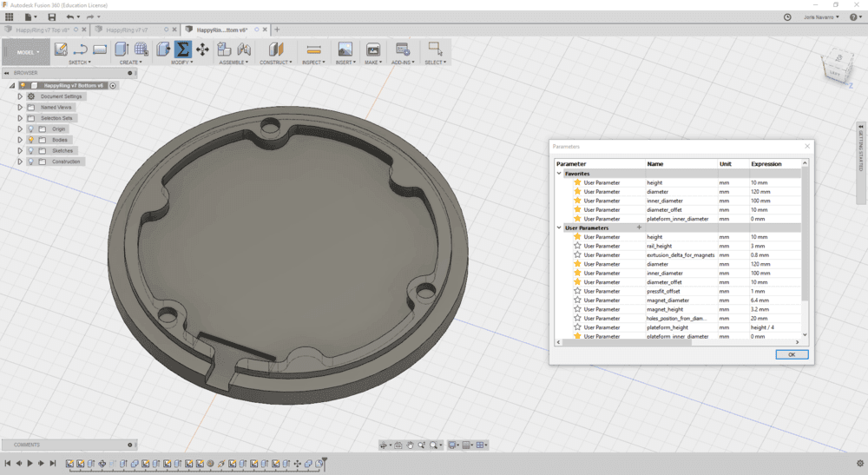This screenshot has height=475, width=868.
Task: Activate HappyRing v7 Bottom v6 radio button
Action: 113,86
